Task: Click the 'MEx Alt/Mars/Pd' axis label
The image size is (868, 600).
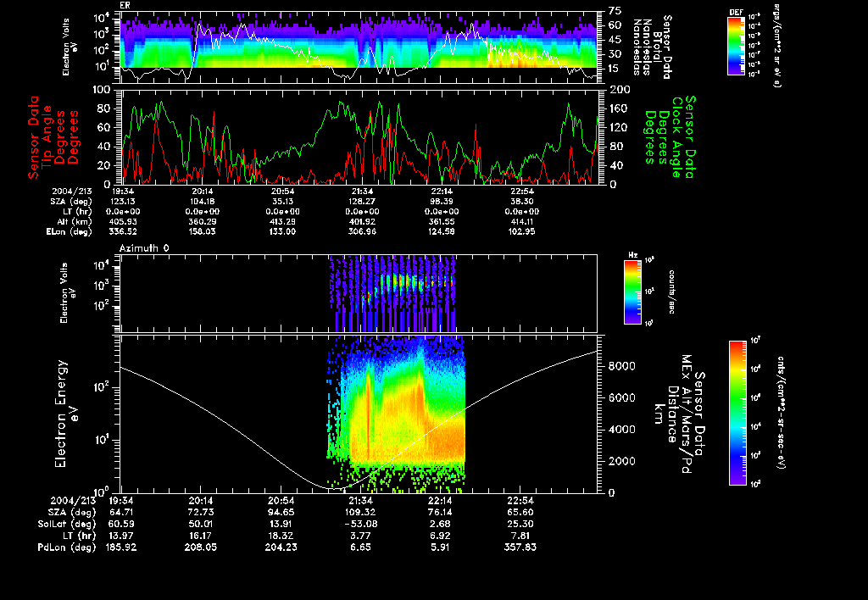Action: (687, 414)
